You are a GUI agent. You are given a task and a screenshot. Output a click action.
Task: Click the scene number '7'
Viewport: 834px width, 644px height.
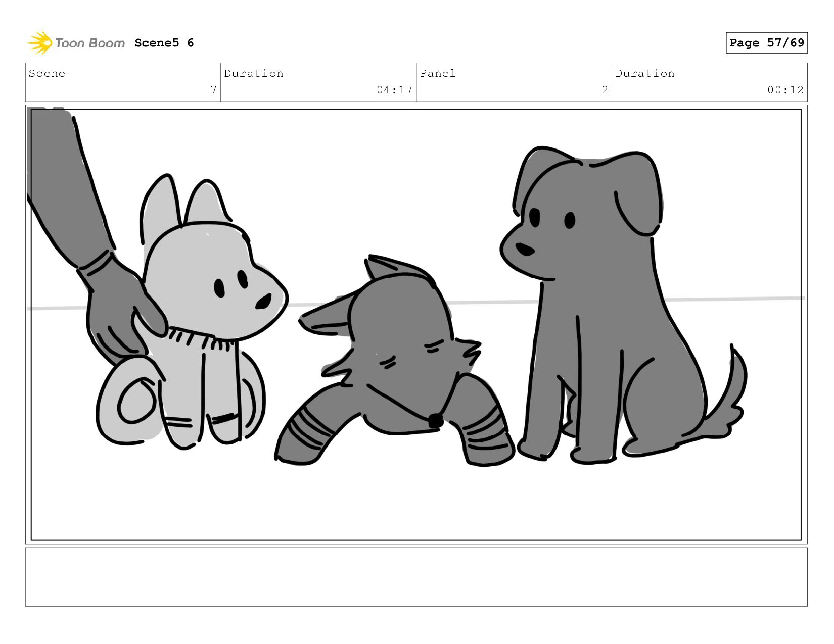tap(214, 90)
